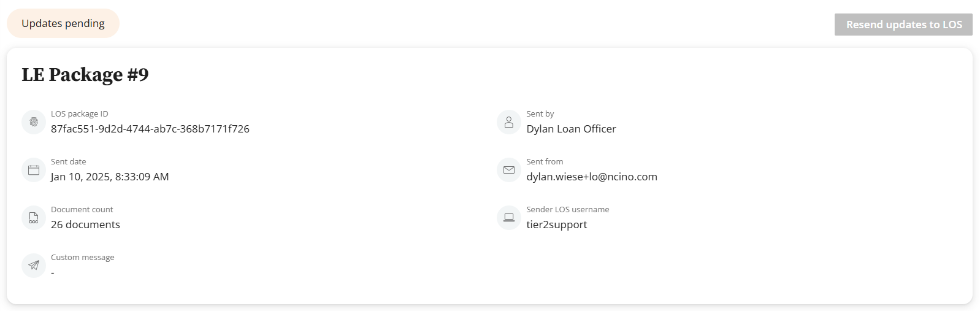Click the Sent from label
This screenshot has width=980, height=311.
[x=545, y=162]
